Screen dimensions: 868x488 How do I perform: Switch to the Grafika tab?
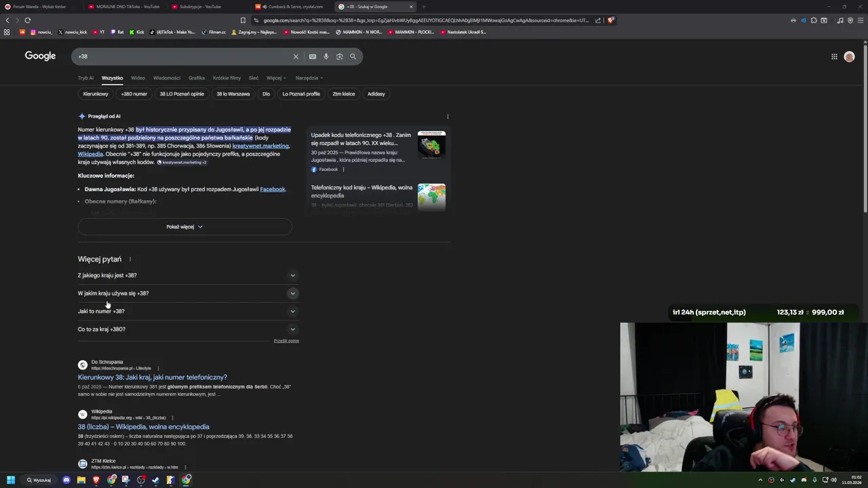(x=197, y=78)
